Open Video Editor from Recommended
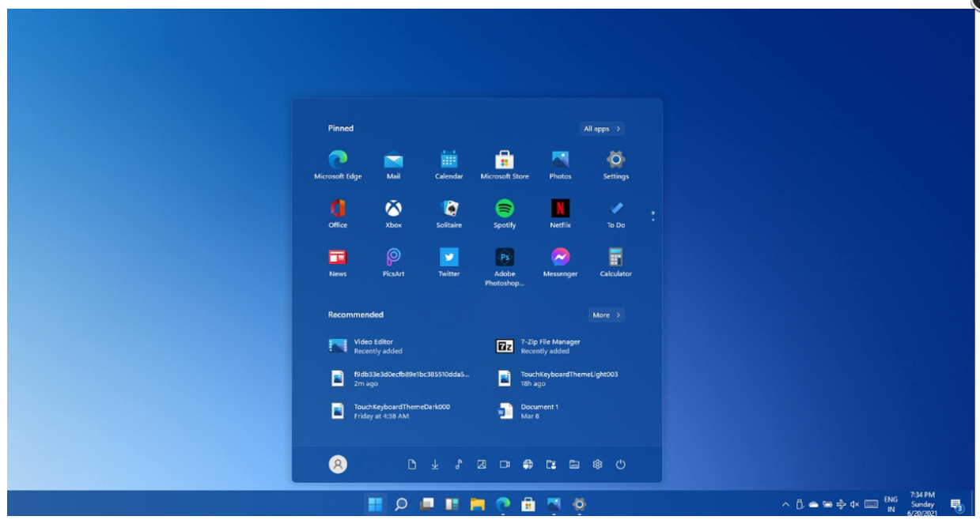The height and width of the screenshot is (520, 980). 373,346
